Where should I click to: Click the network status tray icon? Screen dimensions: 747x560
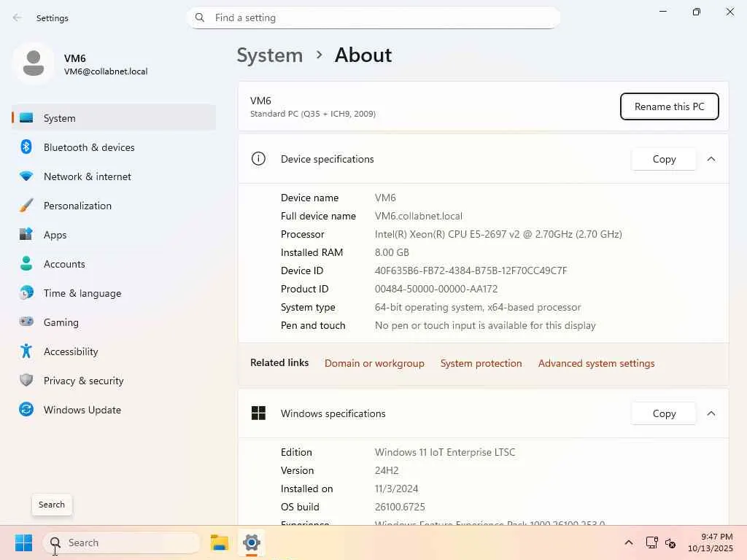(651, 542)
